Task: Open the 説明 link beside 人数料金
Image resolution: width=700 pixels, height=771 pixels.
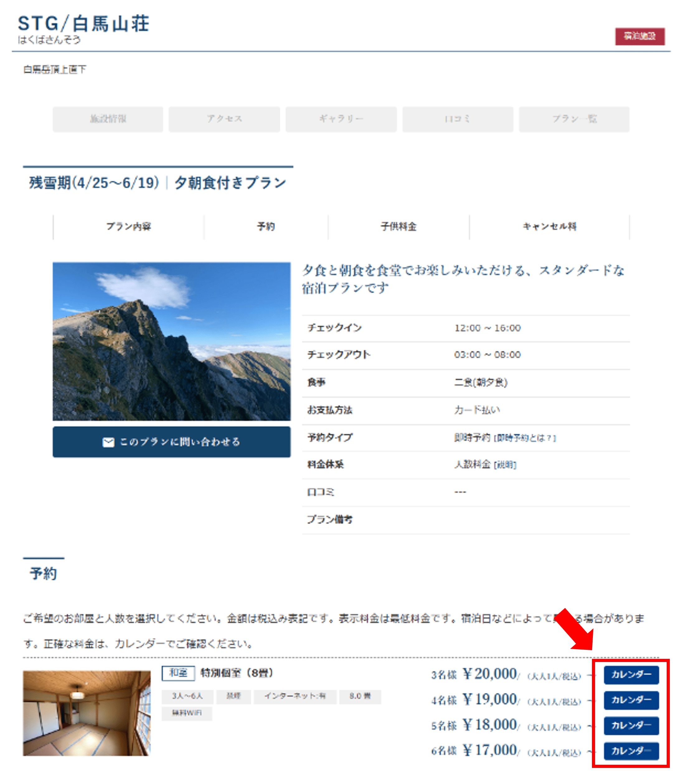Action: coord(505,465)
